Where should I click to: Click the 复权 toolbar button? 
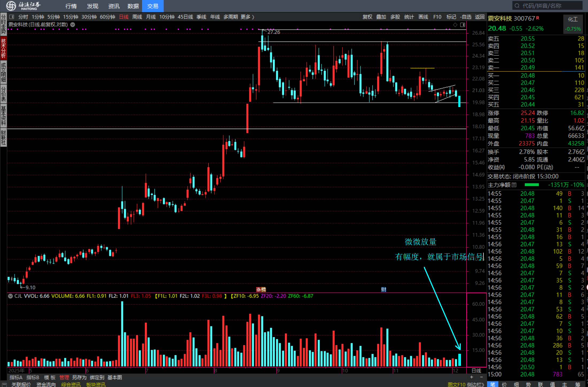pos(367,17)
